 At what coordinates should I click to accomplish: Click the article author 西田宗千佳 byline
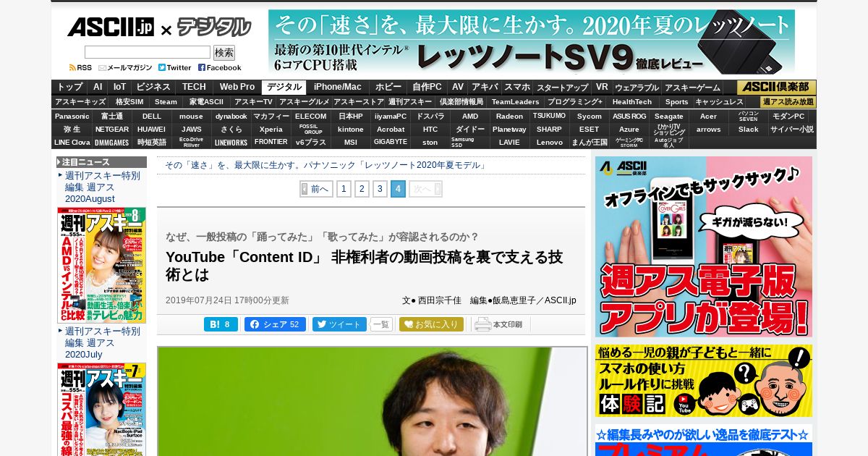(x=438, y=300)
